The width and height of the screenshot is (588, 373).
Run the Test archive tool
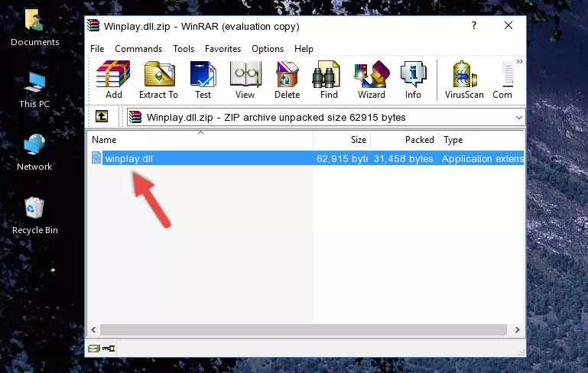pyautogui.click(x=203, y=79)
